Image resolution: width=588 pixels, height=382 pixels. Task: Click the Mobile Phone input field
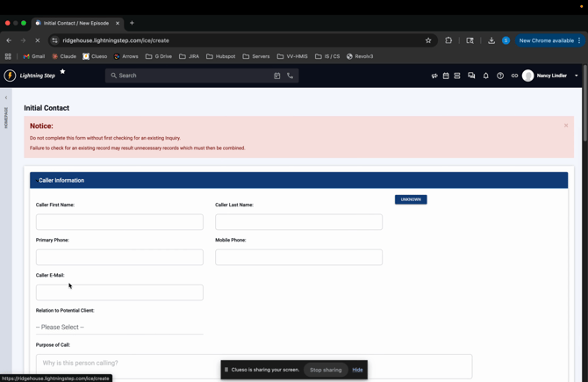(298, 257)
